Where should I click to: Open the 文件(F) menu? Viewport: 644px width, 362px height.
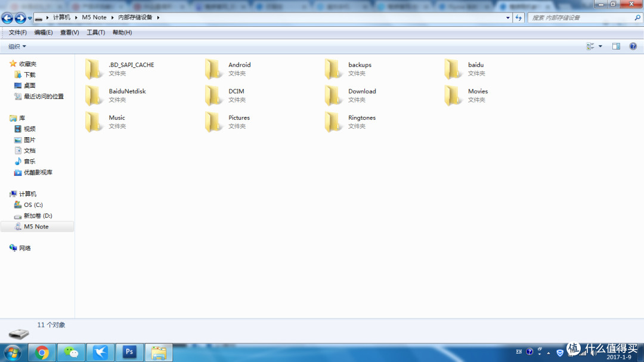[x=18, y=32]
